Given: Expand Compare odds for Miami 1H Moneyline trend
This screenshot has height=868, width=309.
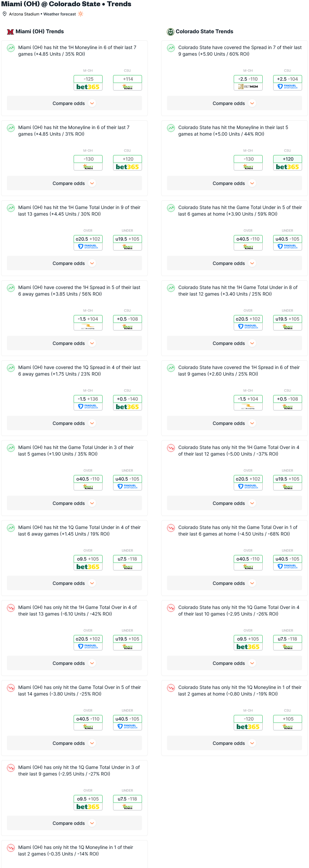Looking at the screenshot, I should (74, 103).
